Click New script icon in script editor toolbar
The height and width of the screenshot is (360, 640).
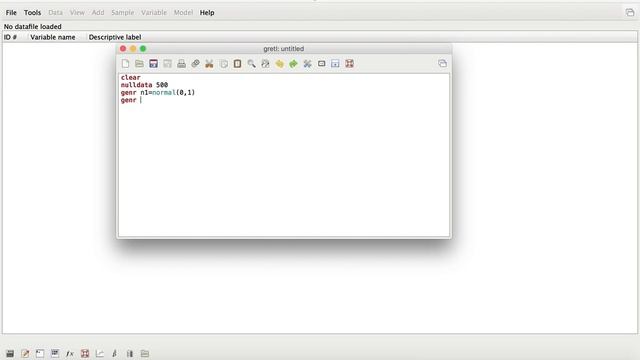point(125,64)
